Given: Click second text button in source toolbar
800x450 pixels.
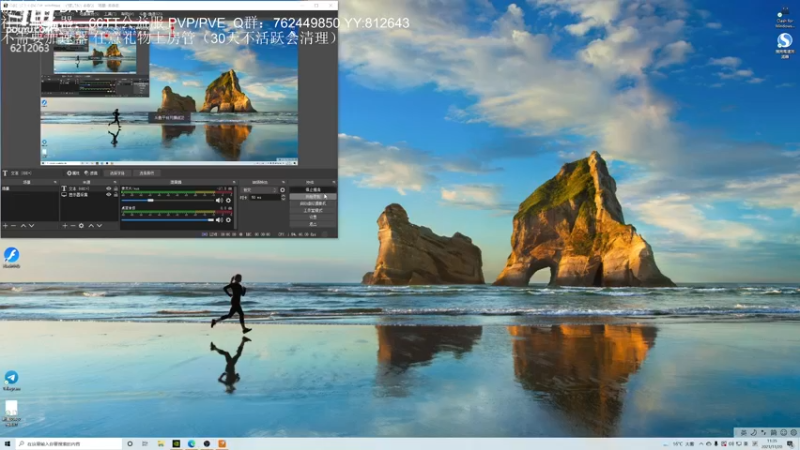Looking at the screenshot, I should pos(147,173).
